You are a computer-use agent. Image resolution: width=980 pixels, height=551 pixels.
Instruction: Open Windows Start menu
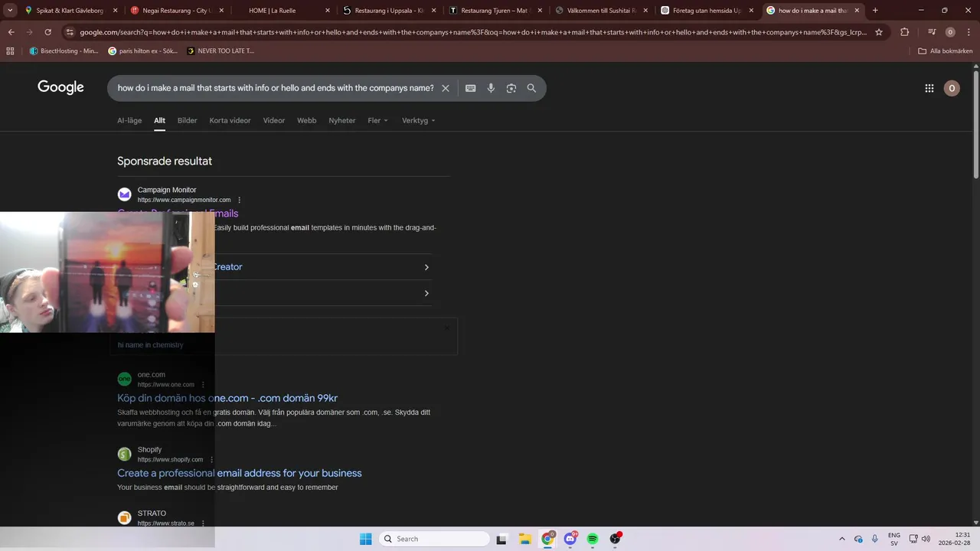[x=365, y=539]
